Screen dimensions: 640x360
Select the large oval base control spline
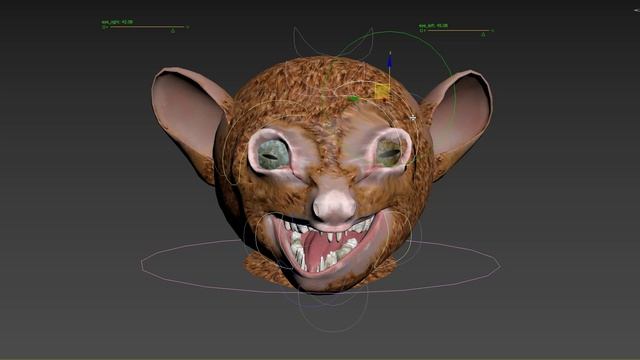pos(321,266)
